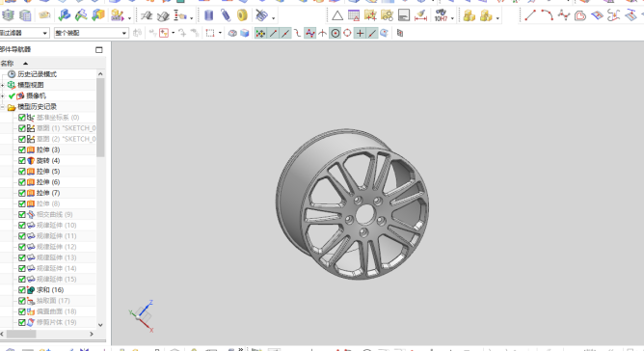Screen dimensions: 644x351
Task: Click the wheel rim 3D model
Action: [353, 204]
